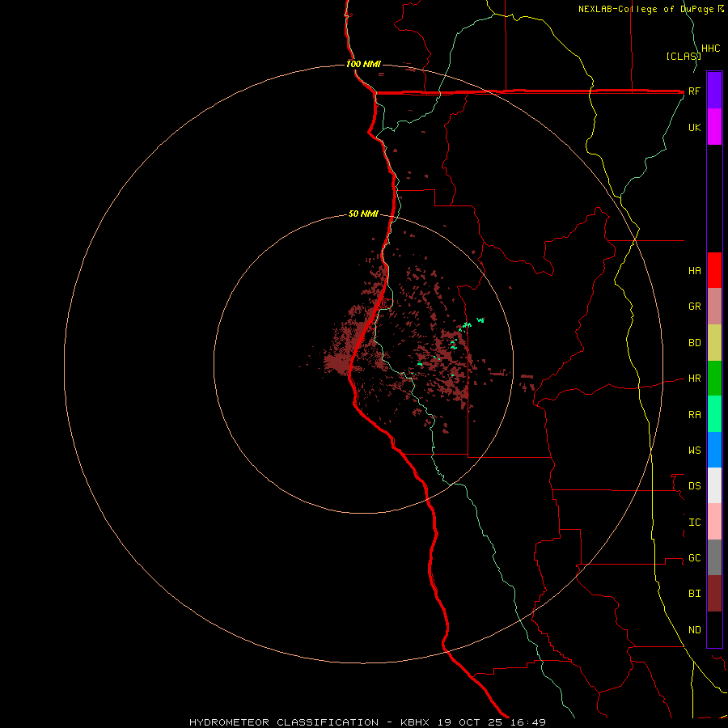
Task: Click the "GR" legend label
Action: (x=694, y=307)
